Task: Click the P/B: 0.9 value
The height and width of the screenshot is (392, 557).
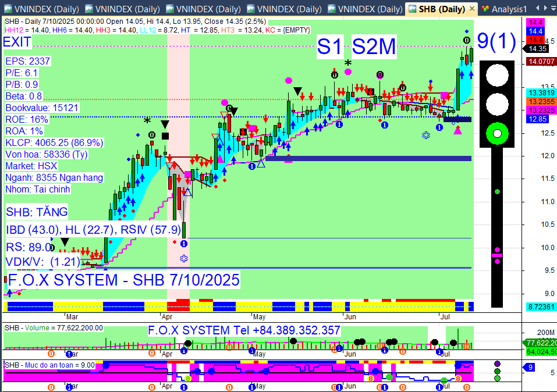Action: 22,84
